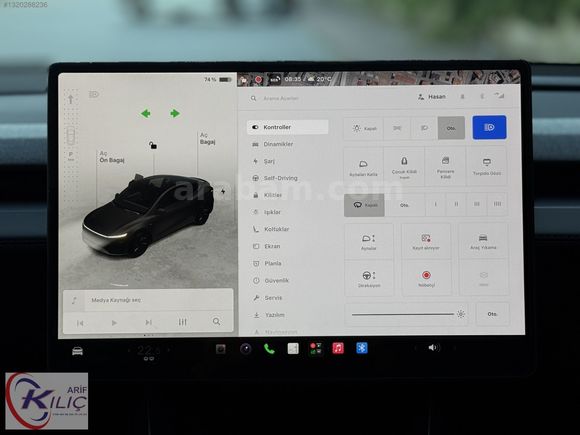Tap the cellular signal icon
Viewport: 580px width, 435px height.
(499, 96)
